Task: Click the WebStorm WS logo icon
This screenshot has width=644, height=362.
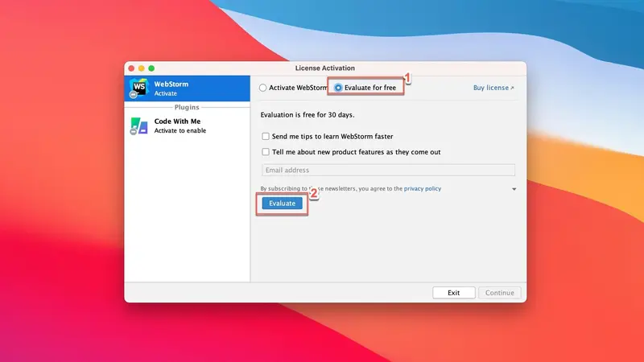Action: pos(138,88)
